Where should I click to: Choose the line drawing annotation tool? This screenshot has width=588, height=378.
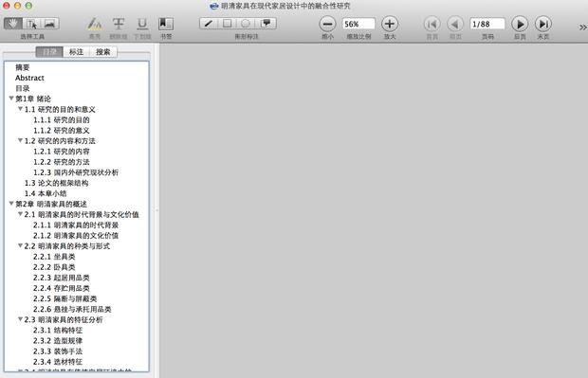(x=209, y=24)
